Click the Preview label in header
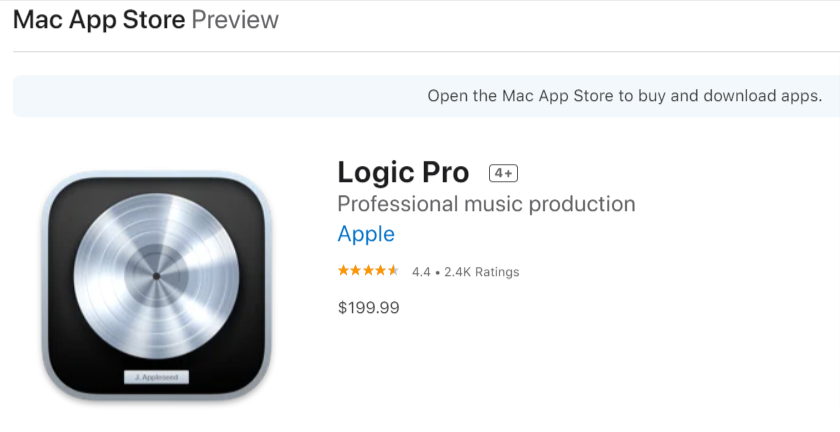This screenshot has width=840, height=432. point(235,20)
